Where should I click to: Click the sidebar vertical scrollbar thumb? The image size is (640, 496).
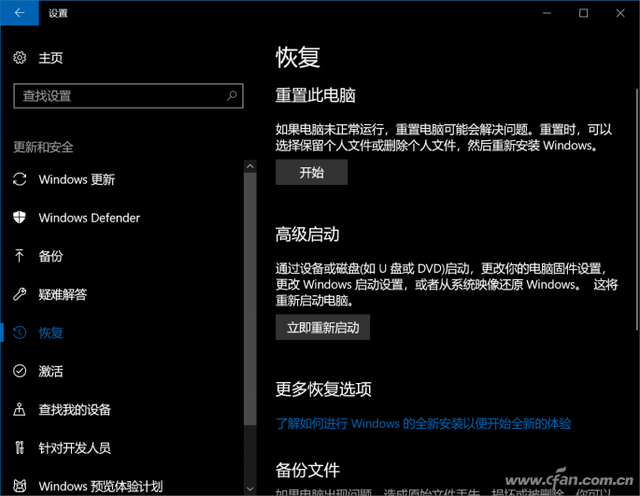[250, 299]
